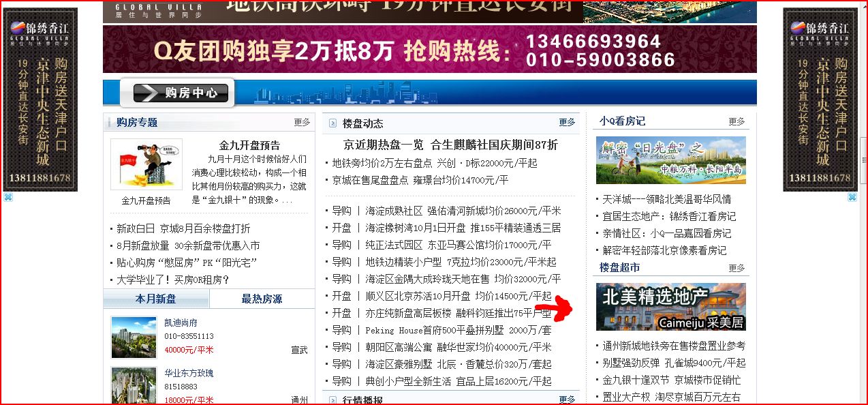Screen dimensions: 868x405
Task: View 更多 in the 楼盘超市 section
Action: [x=737, y=269]
